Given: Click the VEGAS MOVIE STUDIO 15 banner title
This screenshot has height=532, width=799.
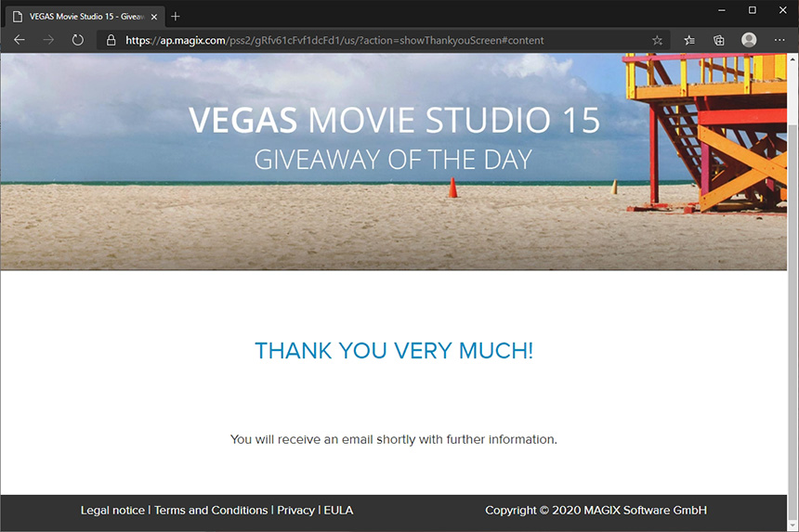Looking at the screenshot, I should [x=394, y=120].
